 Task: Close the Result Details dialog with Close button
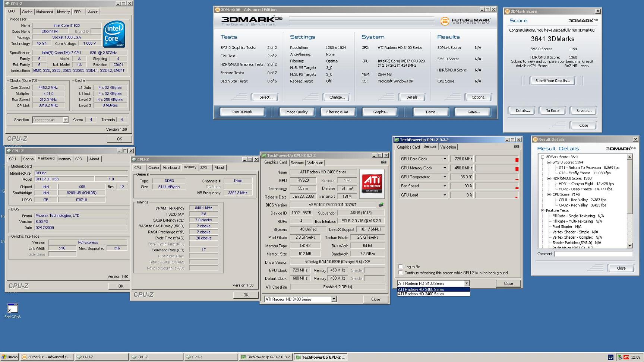click(621, 268)
